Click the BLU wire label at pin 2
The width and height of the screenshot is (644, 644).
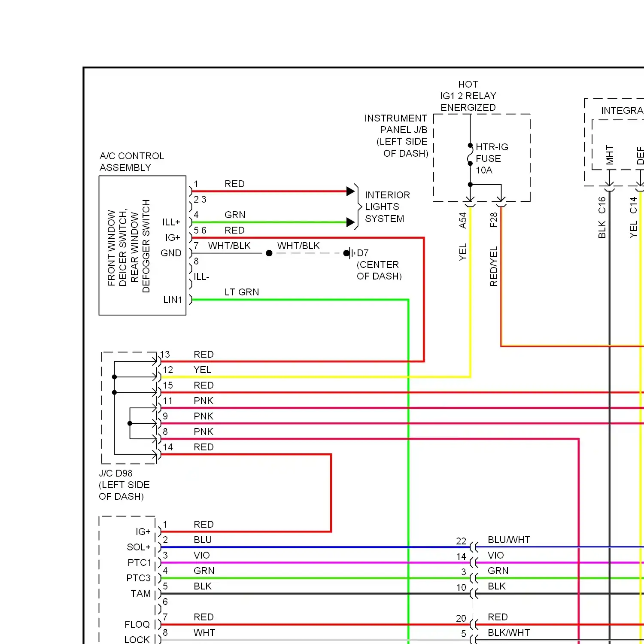coord(203,540)
